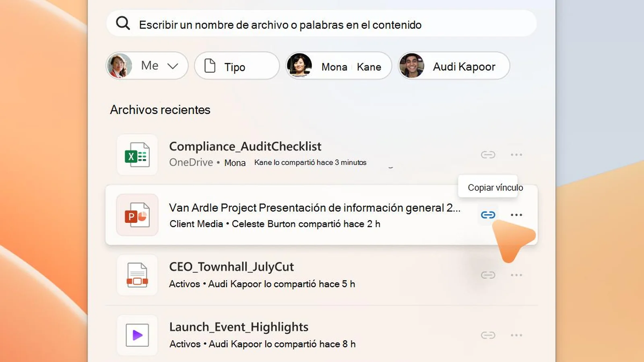Open more options for Launch_Event_Highlights
The height and width of the screenshot is (362, 644).
tap(516, 335)
